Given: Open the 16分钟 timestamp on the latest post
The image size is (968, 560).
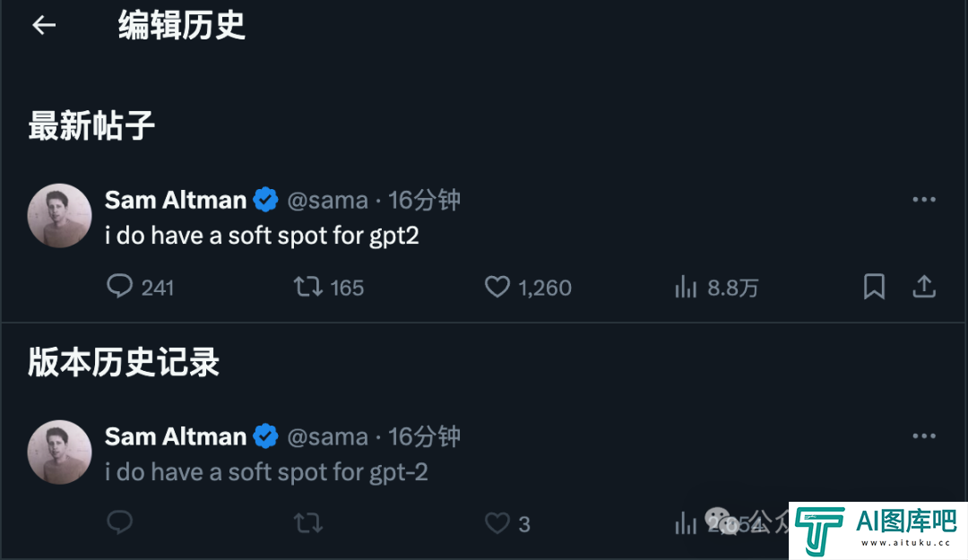Looking at the screenshot, I should 424,200.
